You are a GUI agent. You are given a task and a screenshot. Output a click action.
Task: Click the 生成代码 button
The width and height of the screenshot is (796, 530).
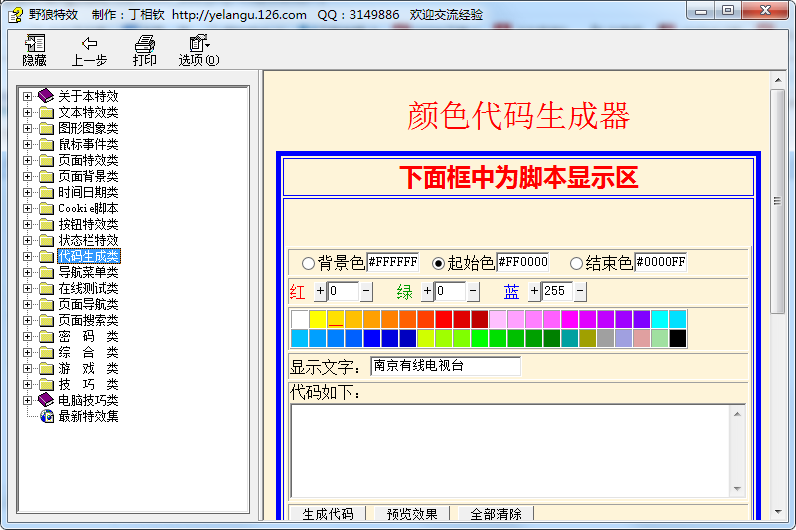[x=328, y=514]
